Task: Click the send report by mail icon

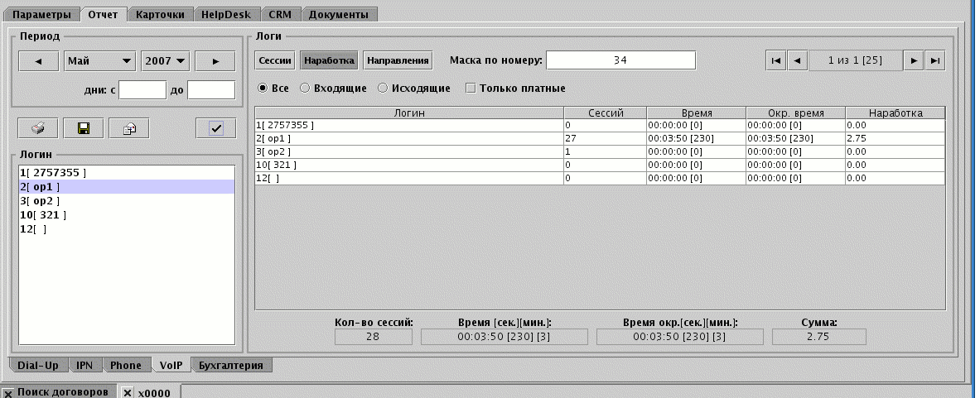Action: pyautogui.click(x=129, y=128)
